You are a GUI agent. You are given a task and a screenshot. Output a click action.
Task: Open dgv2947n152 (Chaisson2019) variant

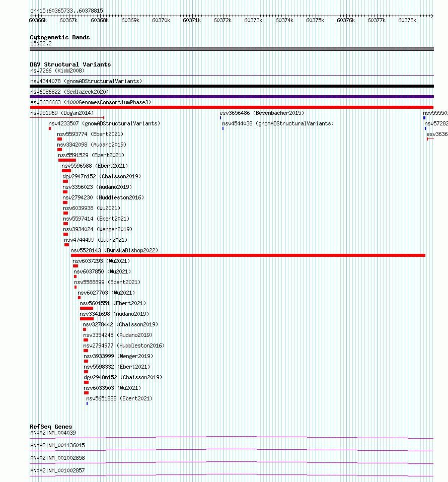tap(102, 176)
